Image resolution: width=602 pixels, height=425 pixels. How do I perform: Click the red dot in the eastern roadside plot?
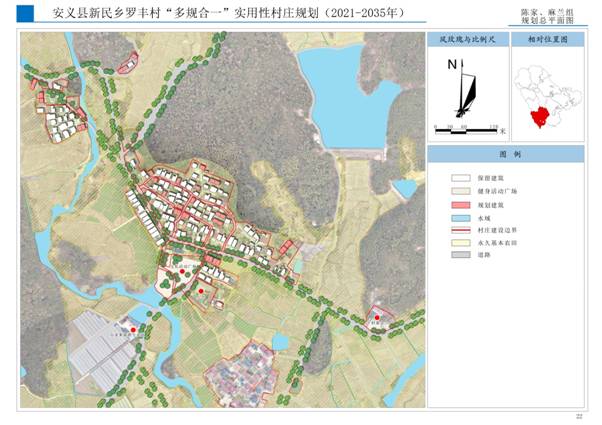coord(377,318)
